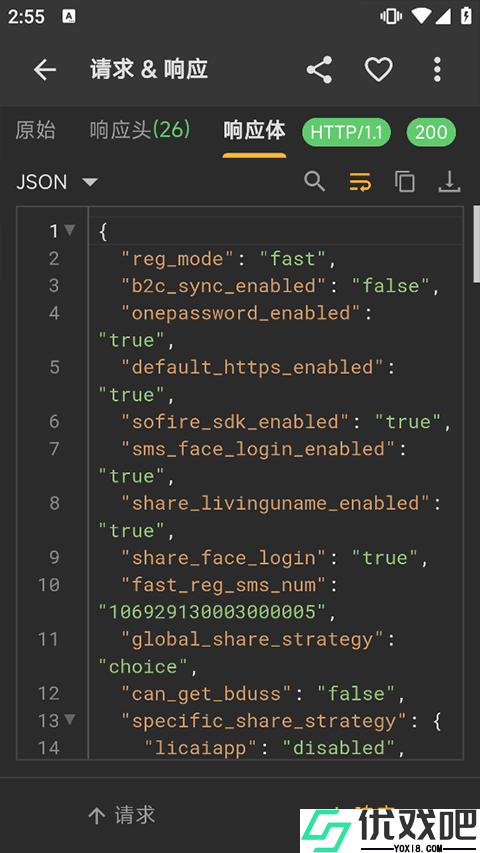Tap the status bar keyboard indicator icon
This screenshot has width=480, height=853.
coord(69,16)
